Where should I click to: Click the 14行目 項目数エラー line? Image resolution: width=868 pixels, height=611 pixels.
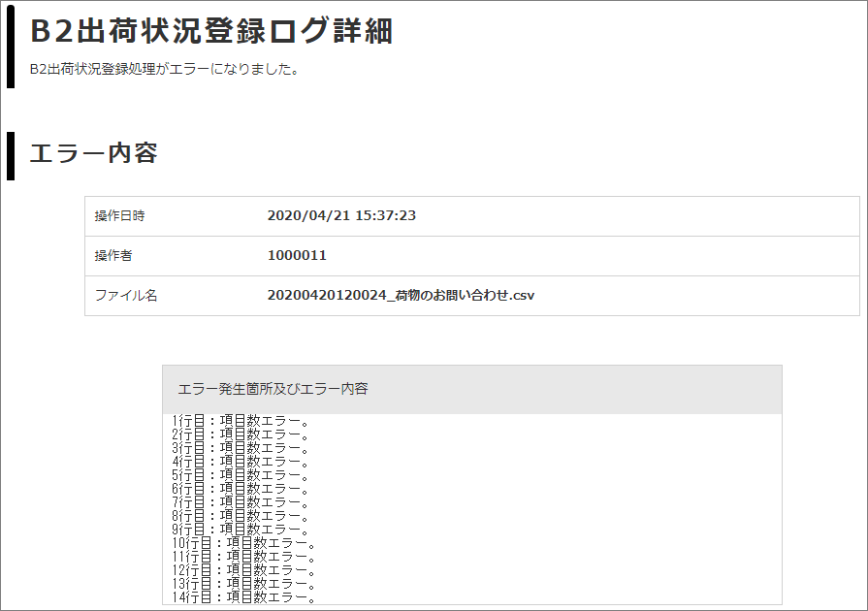[244, 597]
